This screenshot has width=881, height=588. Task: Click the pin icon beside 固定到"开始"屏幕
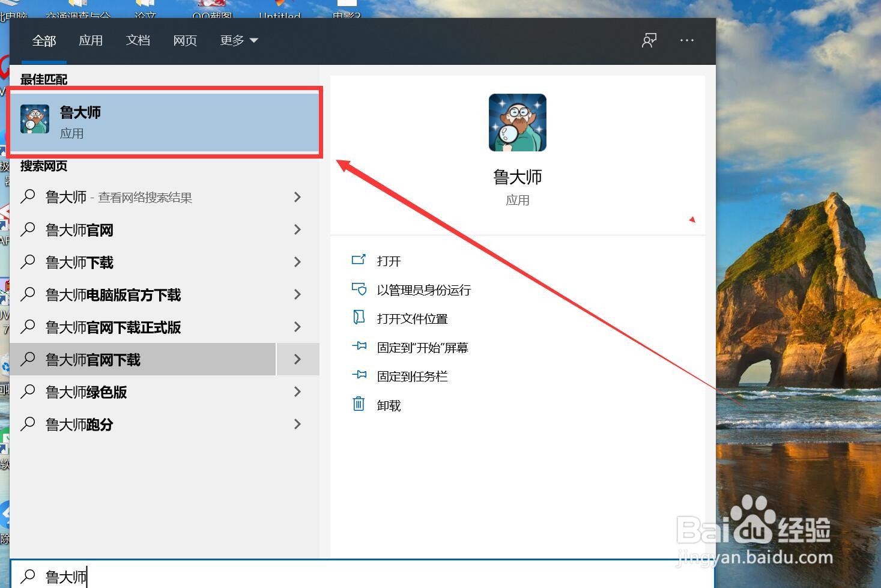[x=359, y=346]
